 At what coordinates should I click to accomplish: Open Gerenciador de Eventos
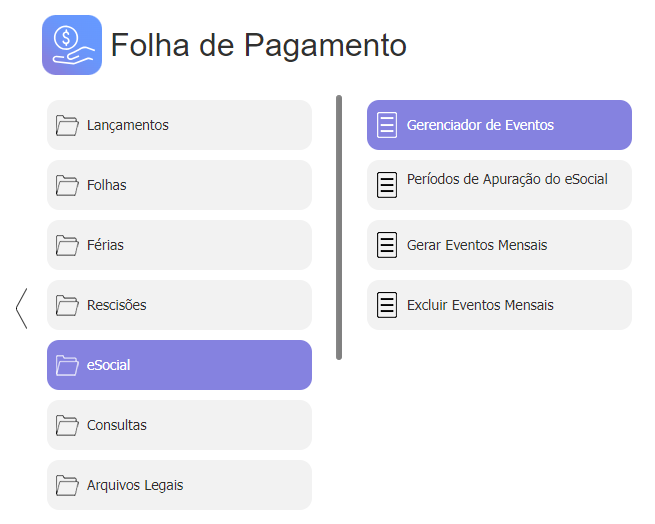(x=499, y=125)
